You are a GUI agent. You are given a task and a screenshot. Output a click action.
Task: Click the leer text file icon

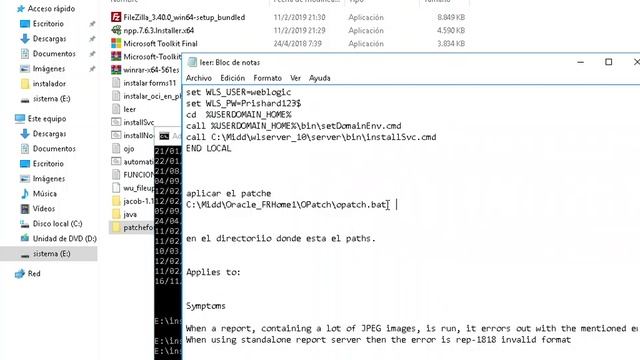(x=116, y=109)
